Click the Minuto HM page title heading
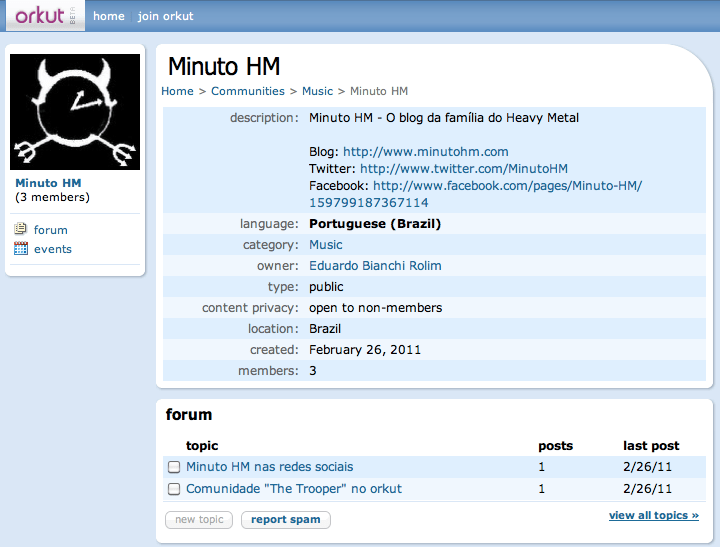The height and width of the screenshot is (547, 720). click(224, 66)
